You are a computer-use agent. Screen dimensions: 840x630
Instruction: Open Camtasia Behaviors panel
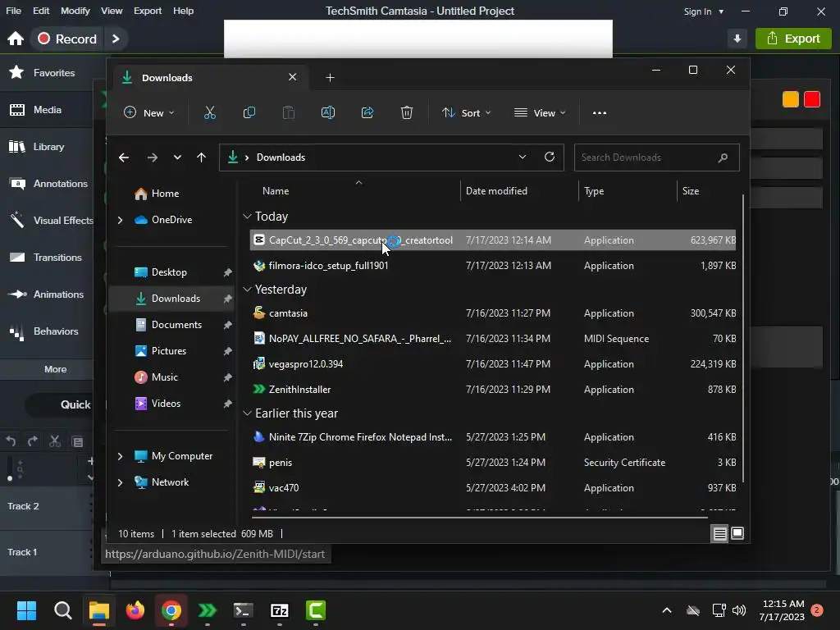click(x=46, y=331)
